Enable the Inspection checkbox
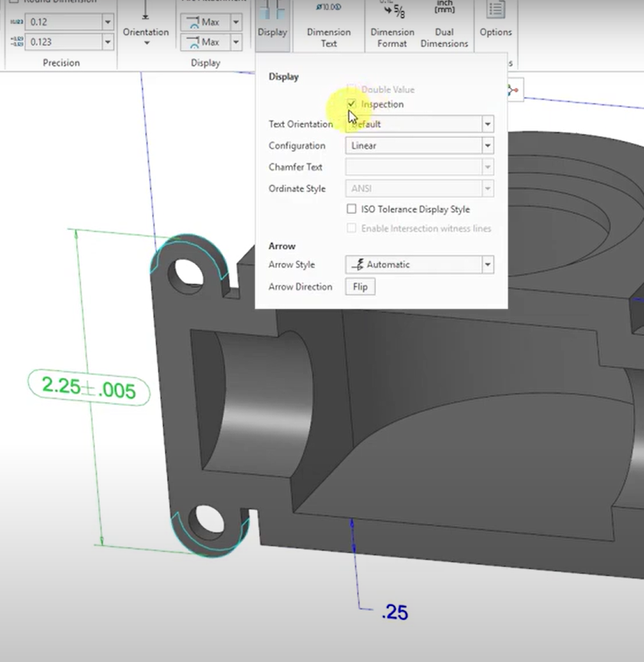This screenshot has width=644, height=662. (351, 104)
